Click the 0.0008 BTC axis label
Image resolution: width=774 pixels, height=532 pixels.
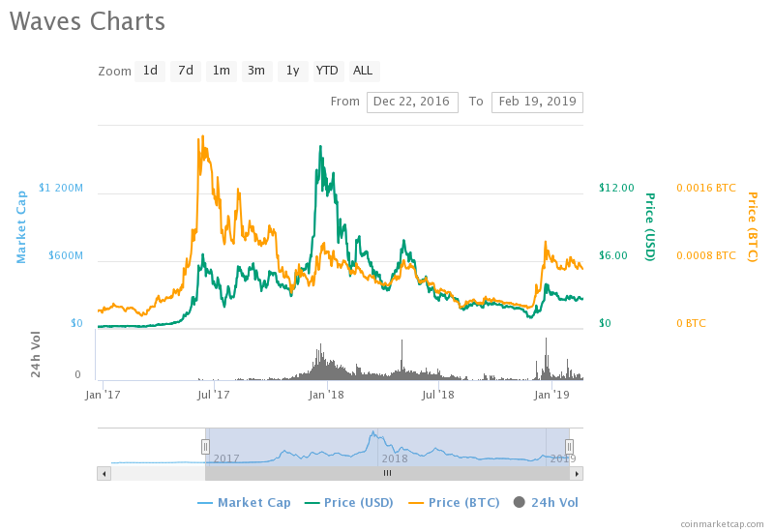[706, 255]
